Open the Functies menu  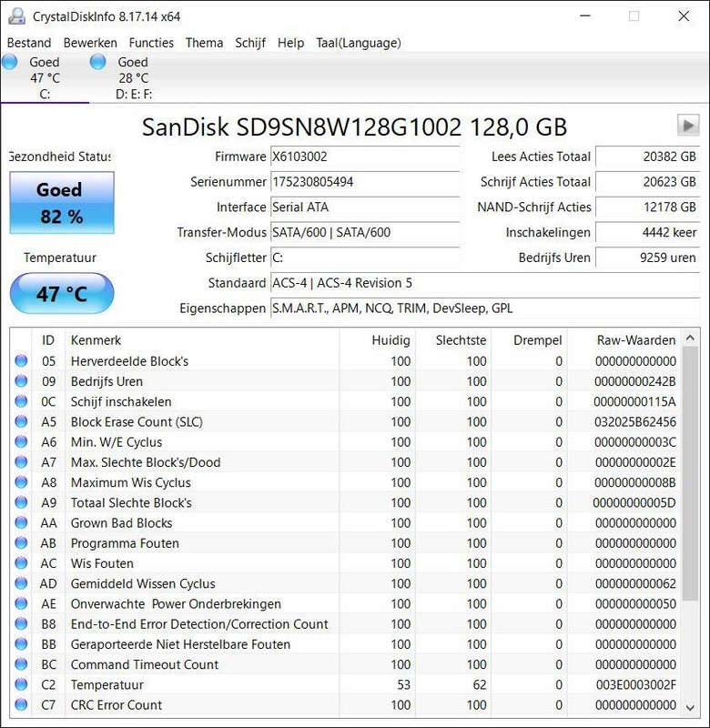click(151, 43)
